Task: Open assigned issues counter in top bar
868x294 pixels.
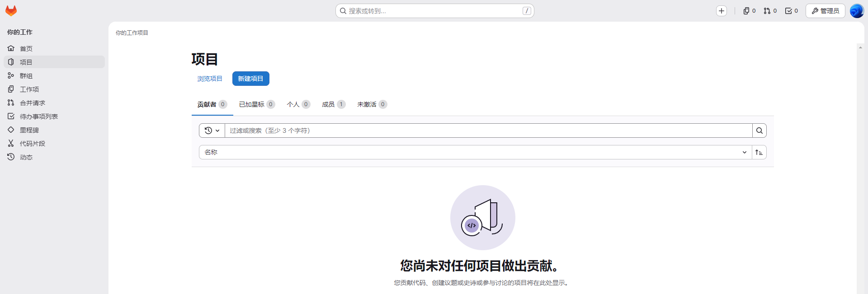Action: tap(750, 11)
